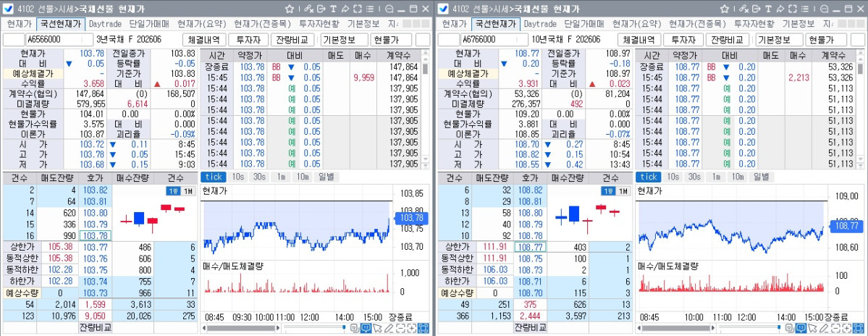Select arrow cursor tool in left chart toolbar
The width and height of the screenshot is (868, 336).
[377, 328]
